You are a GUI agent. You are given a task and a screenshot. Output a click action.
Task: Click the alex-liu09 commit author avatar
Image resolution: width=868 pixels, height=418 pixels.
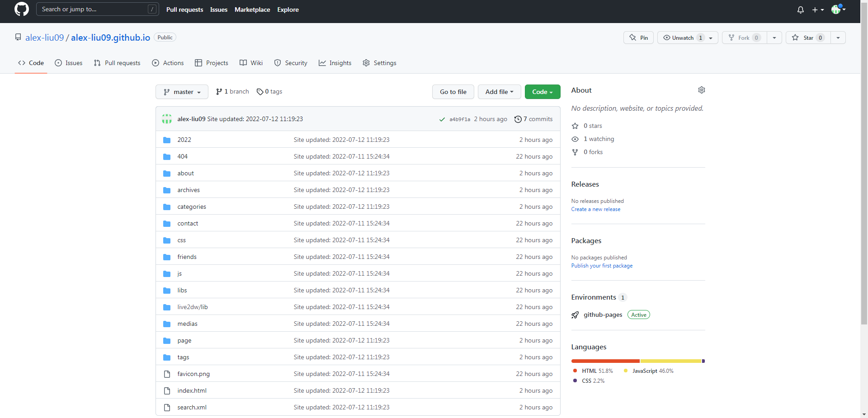click(167, 119)
